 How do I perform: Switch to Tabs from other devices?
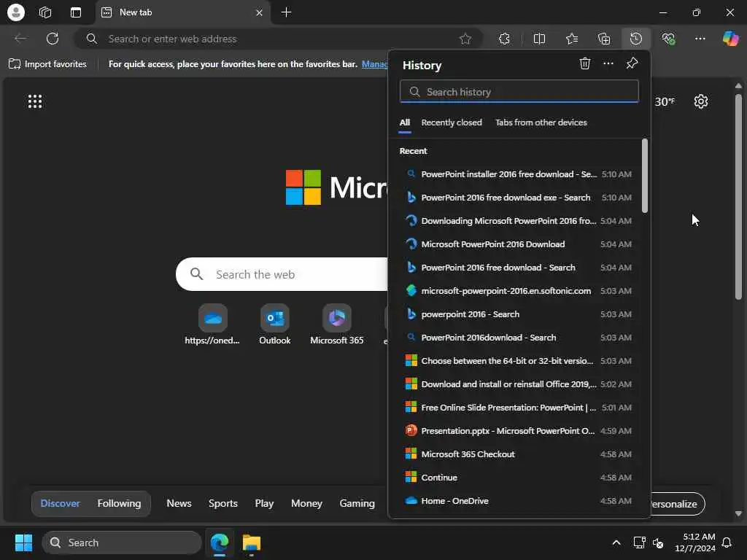[x=541, y=122]
